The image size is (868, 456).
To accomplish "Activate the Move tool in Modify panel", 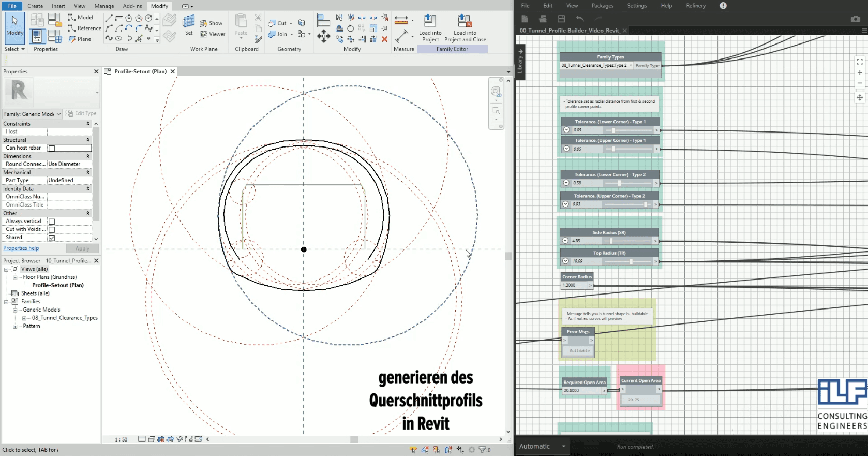I will (324, 36).
